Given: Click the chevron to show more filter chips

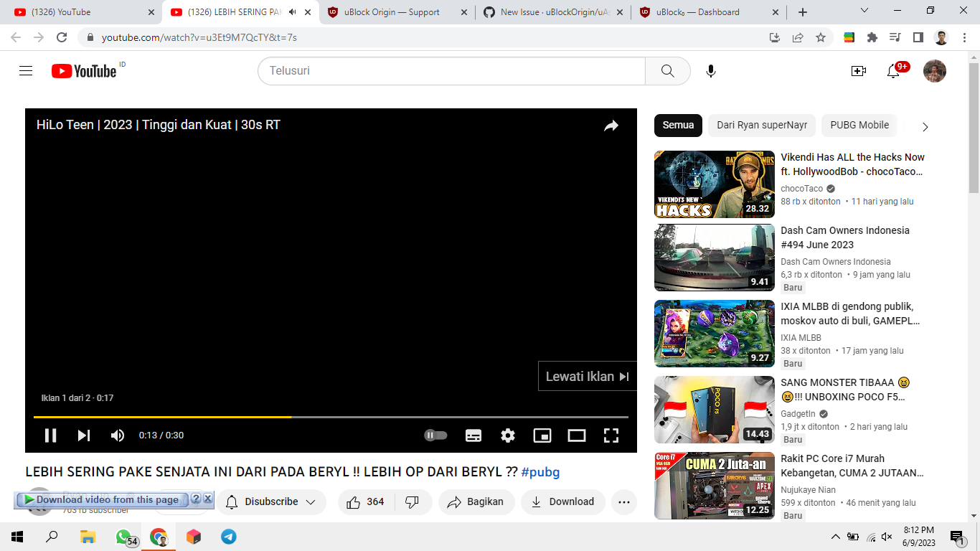Looking at the screenshot, I should [925, 126].
